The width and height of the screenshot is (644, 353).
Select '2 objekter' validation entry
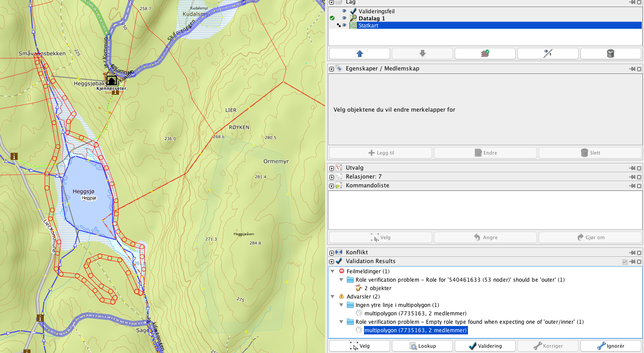(x=377, y=288)
